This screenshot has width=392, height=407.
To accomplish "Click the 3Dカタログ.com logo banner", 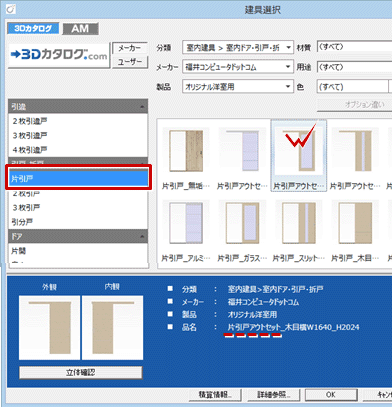I will tap(59, 56).
